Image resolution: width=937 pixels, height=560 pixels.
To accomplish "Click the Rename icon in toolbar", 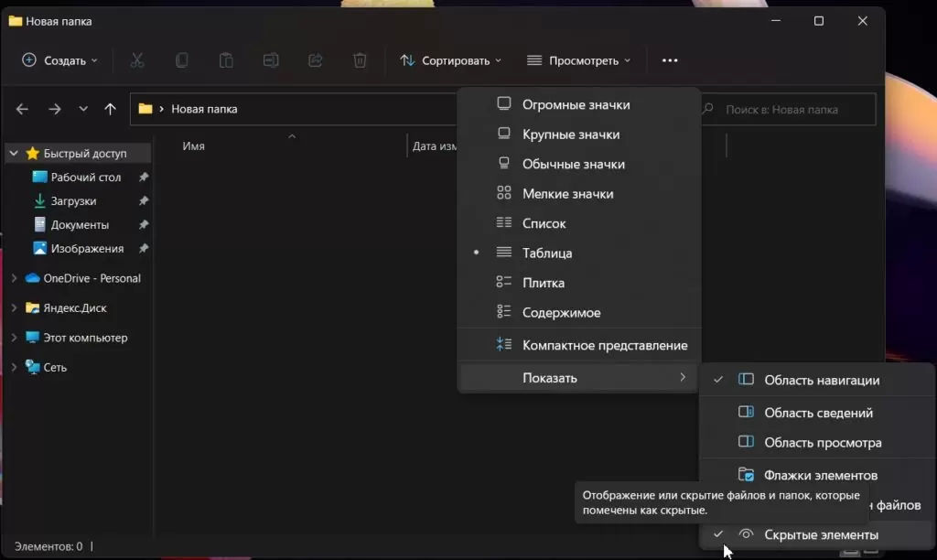I will 271,60.
